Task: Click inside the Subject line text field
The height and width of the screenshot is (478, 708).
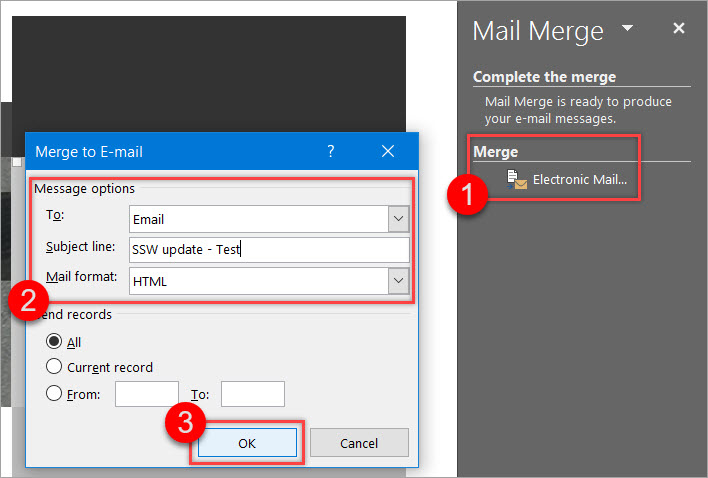Action: pyautogui.click(x=268, y=250)
